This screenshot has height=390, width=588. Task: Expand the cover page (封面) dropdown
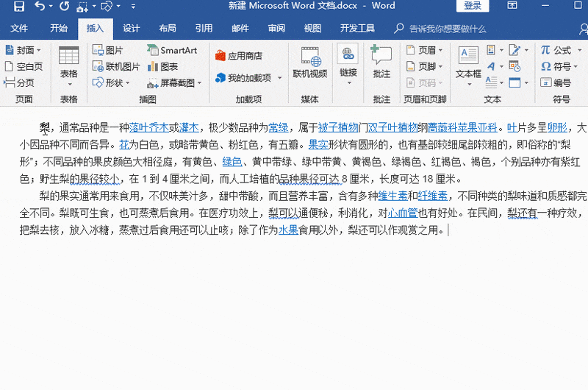coord(39,50)
